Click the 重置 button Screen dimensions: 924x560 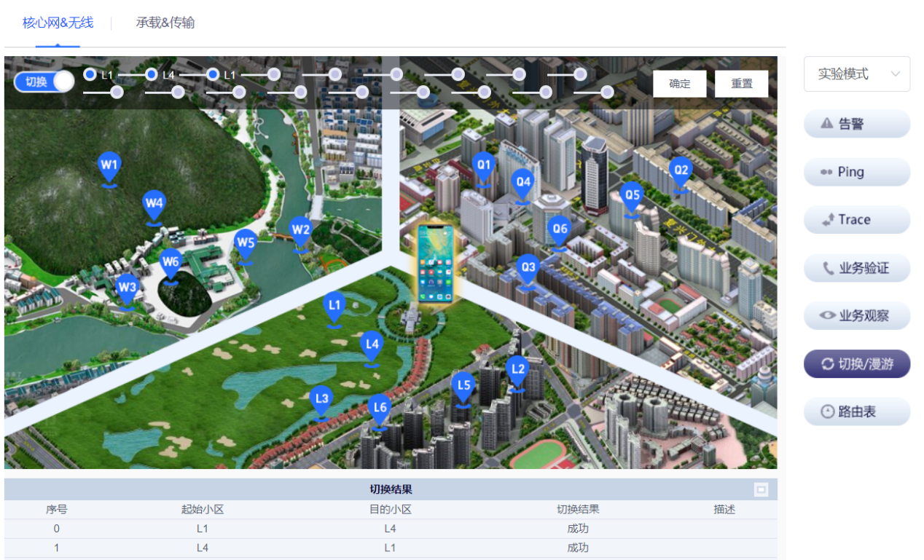(741, 84)
